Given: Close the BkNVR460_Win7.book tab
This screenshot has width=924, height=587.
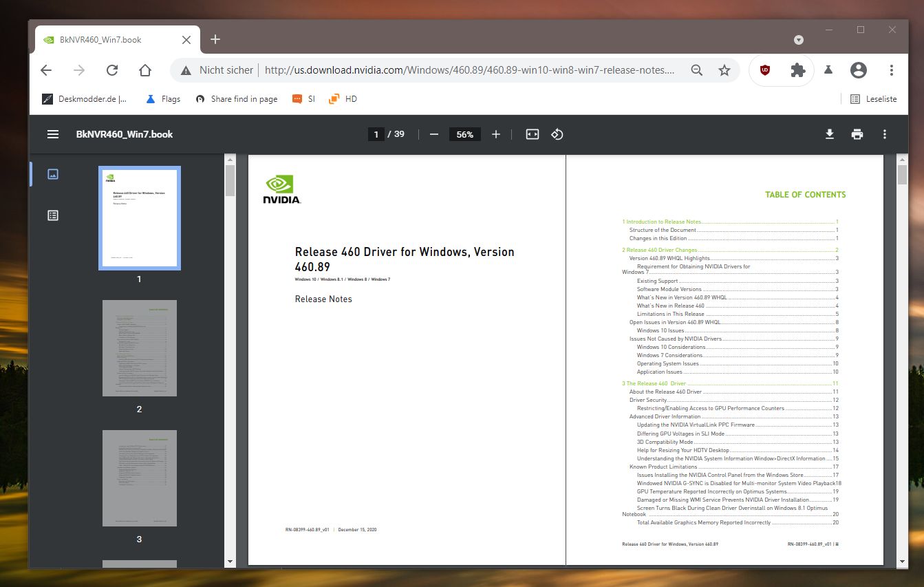Looking at the screenshot, I should (186, 40).
